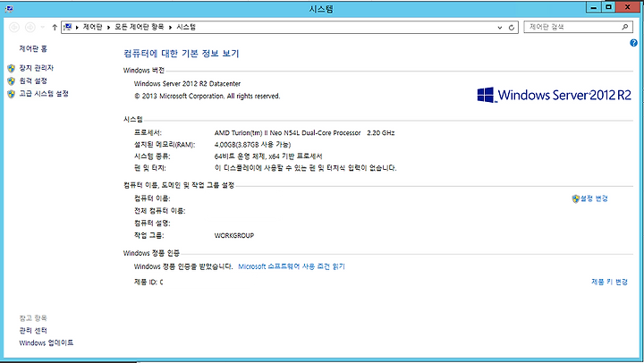Viewport: 644px width, 363px height.
Task: Click shield icon beside 원격 설정
Action: (11, 81)
